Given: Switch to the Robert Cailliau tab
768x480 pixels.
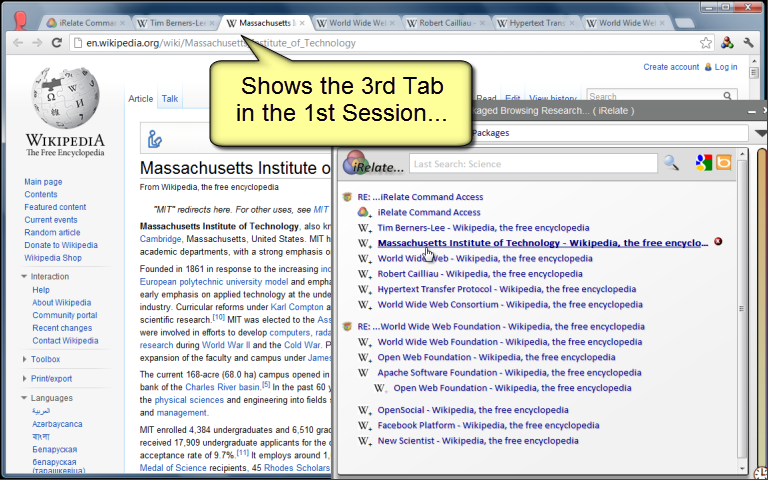Looking at the screenshot, I should point(446,23).
